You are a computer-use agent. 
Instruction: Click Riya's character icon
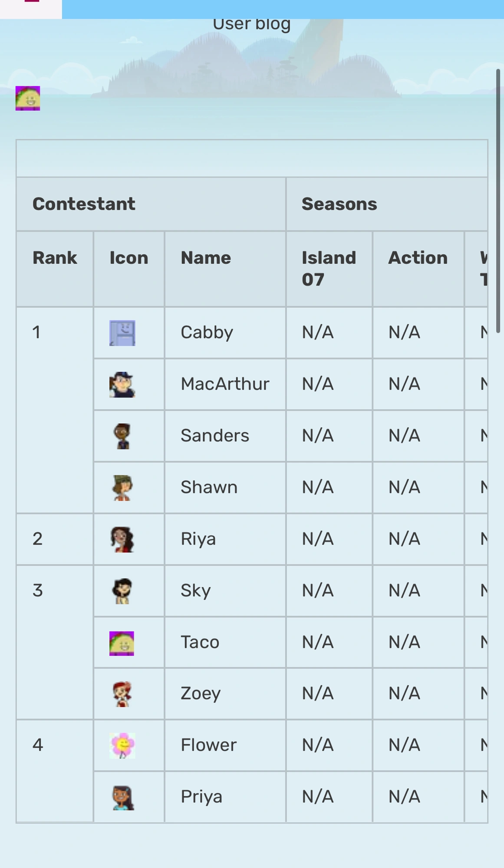(122, 539)
